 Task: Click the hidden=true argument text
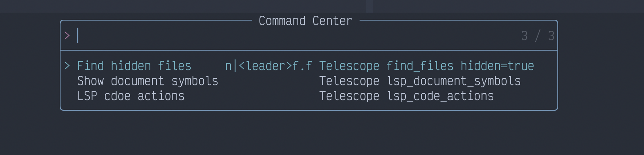[497, 66]
